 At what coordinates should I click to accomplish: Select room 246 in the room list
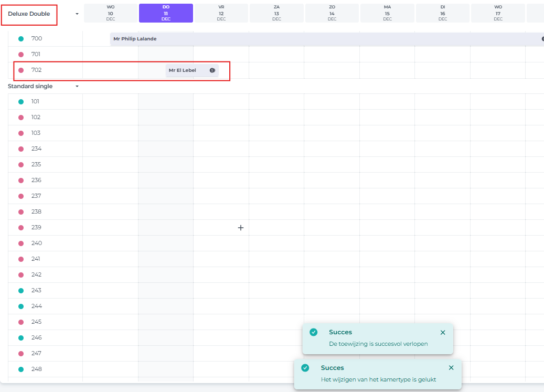(36, 338)
